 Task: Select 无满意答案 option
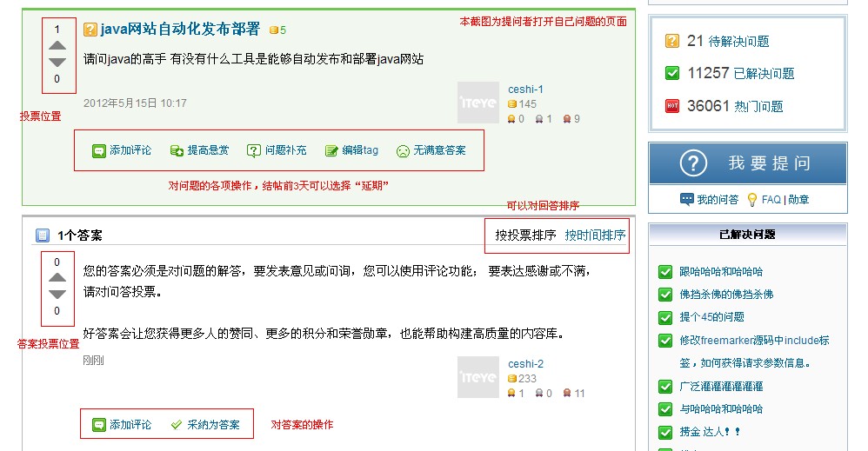click(x=431, y=150)
